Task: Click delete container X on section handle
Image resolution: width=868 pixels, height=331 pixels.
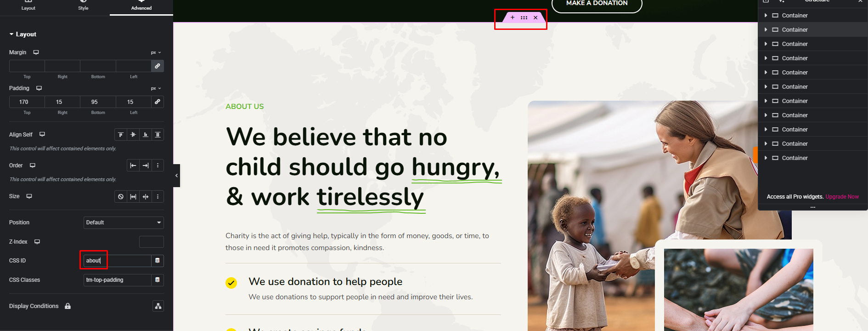Action: (535, 17)
